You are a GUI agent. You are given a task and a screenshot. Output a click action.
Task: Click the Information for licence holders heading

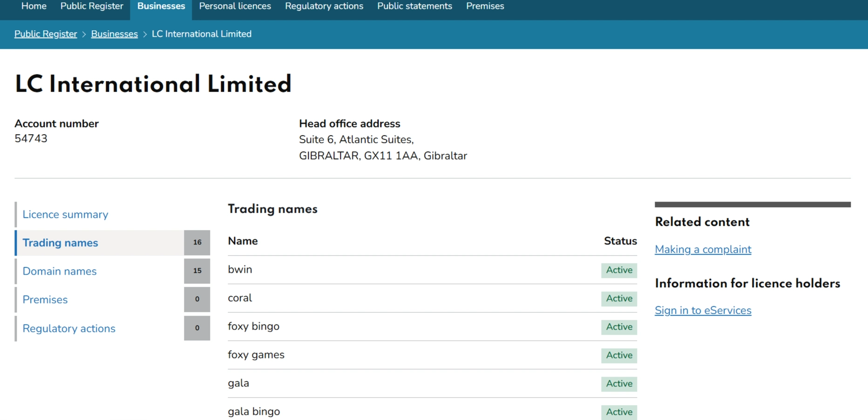(747, 284)
